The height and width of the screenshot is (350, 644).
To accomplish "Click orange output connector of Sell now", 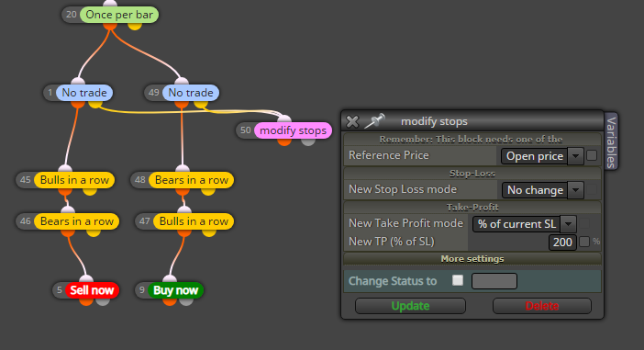I will (86, 301).
